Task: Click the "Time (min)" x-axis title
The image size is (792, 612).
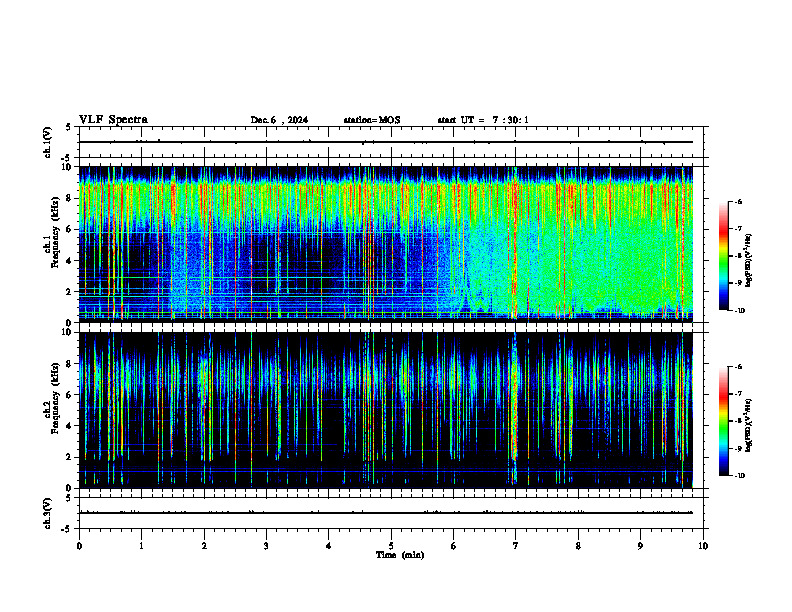Action: coord(400,555)
